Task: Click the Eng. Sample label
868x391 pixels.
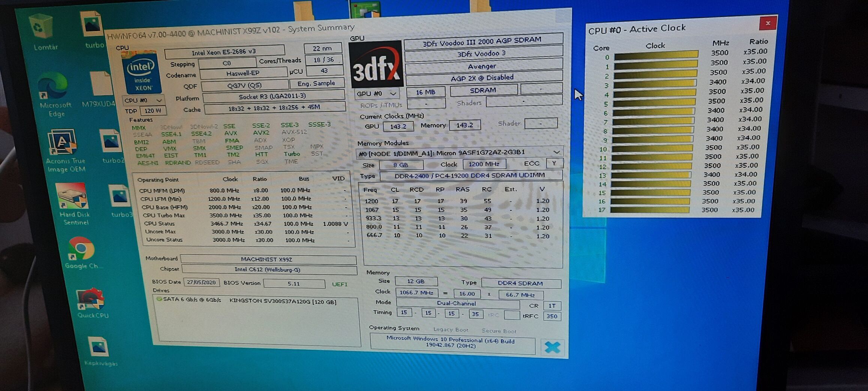Action: (316, 84)
